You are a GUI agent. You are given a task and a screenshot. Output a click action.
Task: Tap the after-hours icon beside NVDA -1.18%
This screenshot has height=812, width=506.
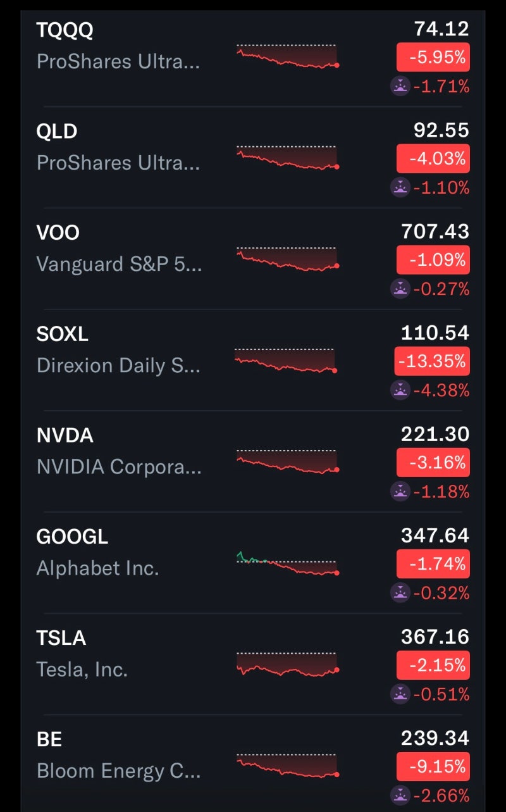pos(400,491)
